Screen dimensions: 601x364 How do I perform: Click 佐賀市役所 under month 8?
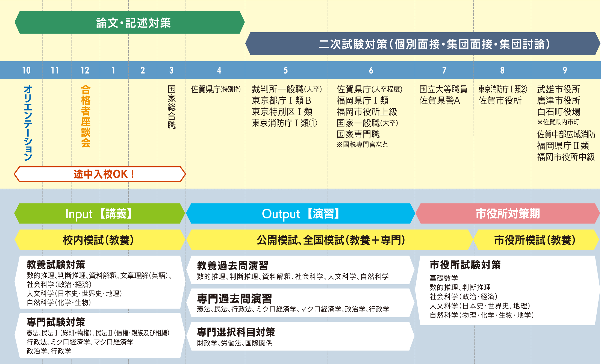500,100
